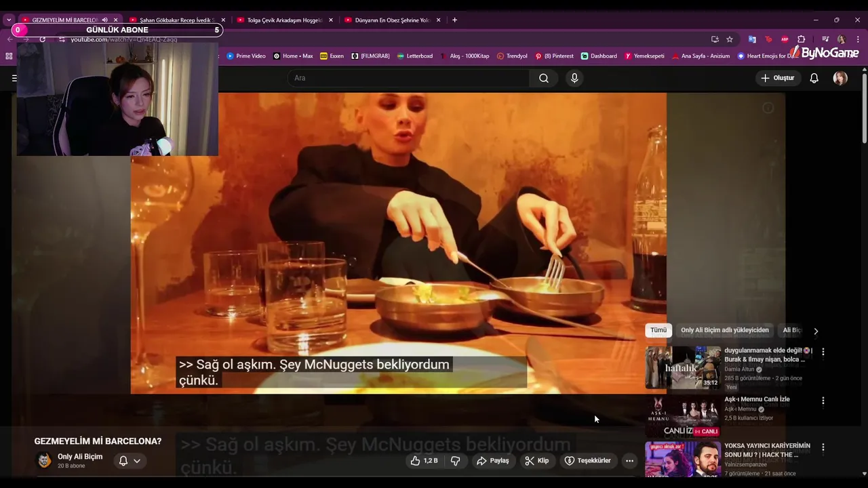Open the [FILMGRAB] bookmark
The height and width of the screenshot is (488, 868).
[x=370, y=56]
